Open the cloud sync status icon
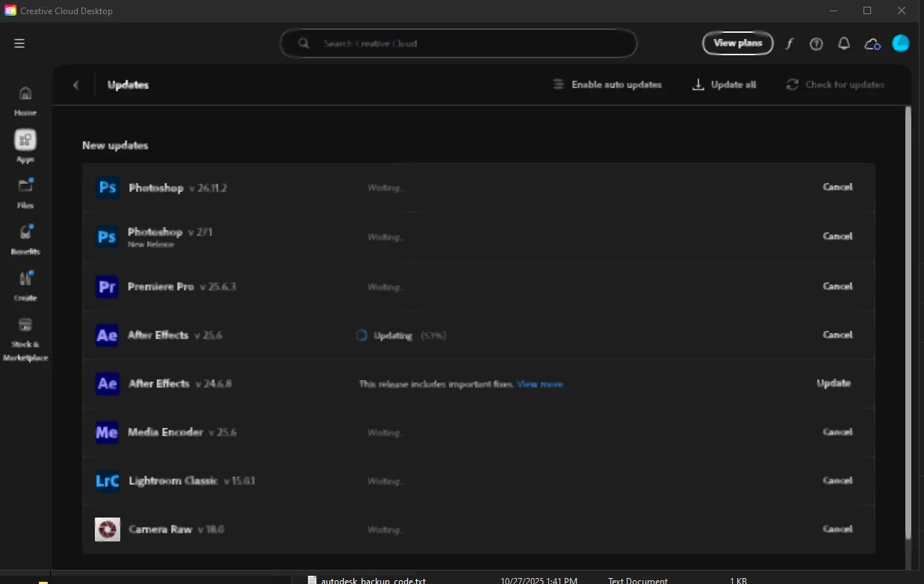Screen dimensions: 924x584 tap(872, 44)
